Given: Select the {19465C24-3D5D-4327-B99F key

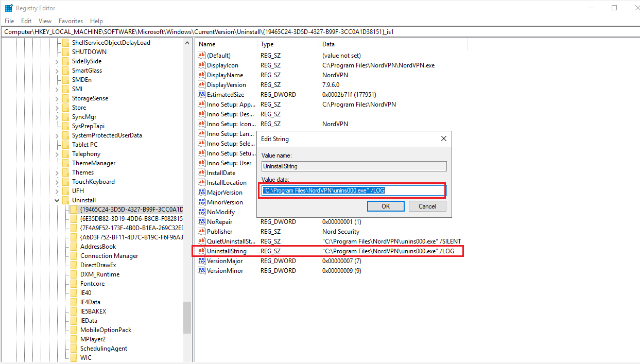Looking at the screenshot, I should click(x=131, y=210).
